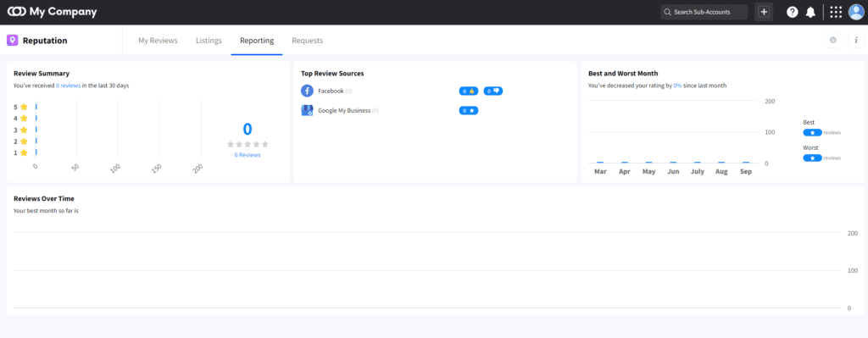Open the apps grid menu
The height and width of the screenshot is (338, 868).
click(836, 12)
